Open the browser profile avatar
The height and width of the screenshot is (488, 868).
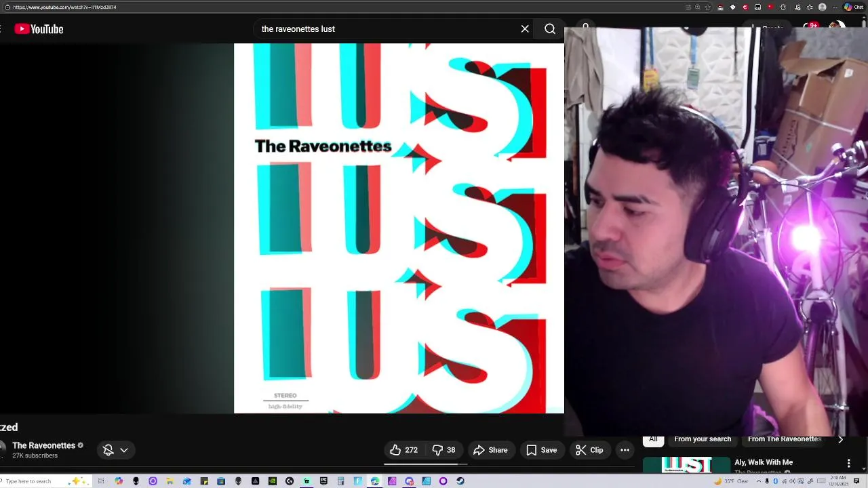[x=822, y=7]
